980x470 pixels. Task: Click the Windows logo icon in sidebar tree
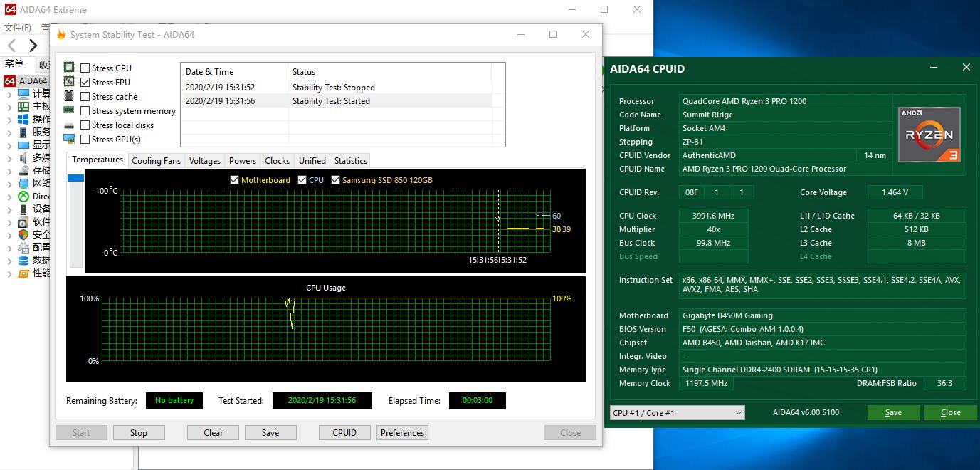(x=23, y=119)
